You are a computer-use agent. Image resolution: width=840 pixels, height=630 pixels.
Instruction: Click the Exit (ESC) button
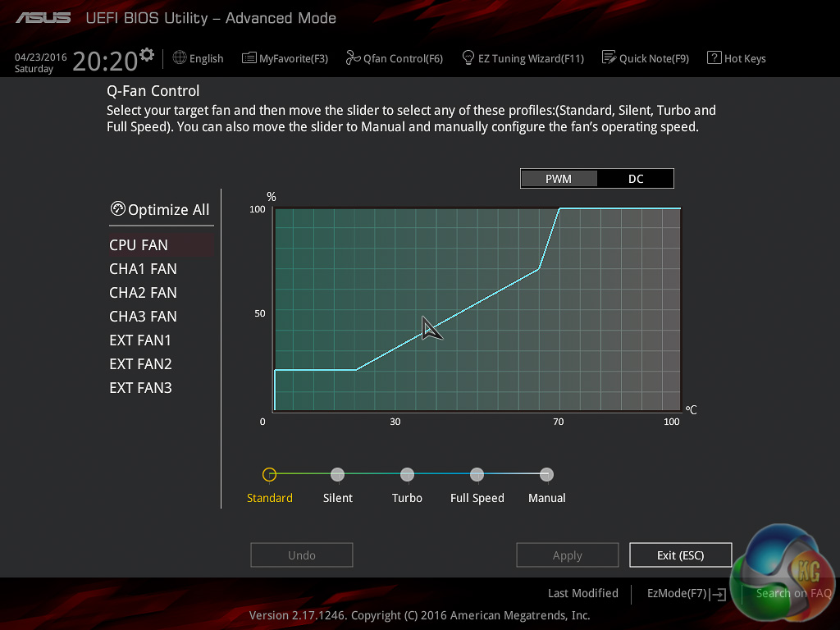[680, 555]
